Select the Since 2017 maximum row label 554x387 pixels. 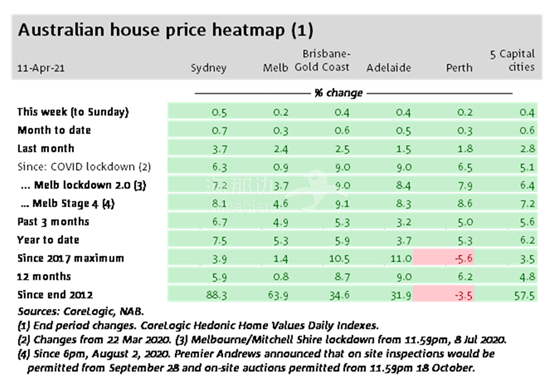71,258
